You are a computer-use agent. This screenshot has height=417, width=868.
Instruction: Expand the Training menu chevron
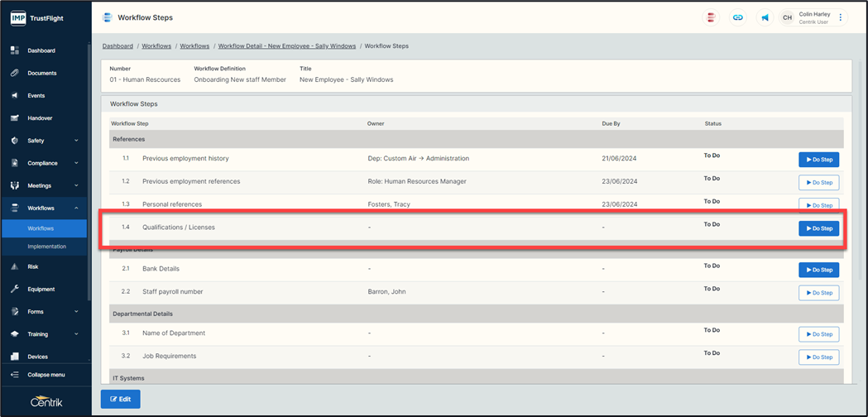click(76, 334)
